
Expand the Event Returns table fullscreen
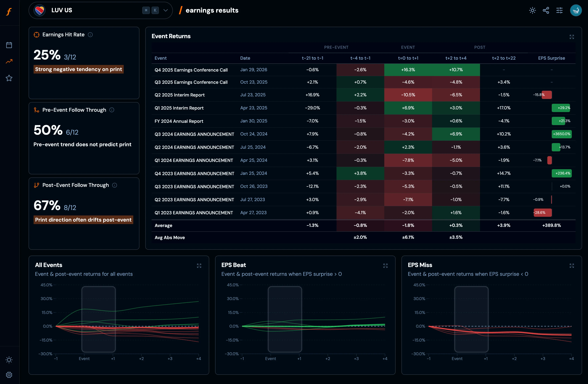(572, 37)
